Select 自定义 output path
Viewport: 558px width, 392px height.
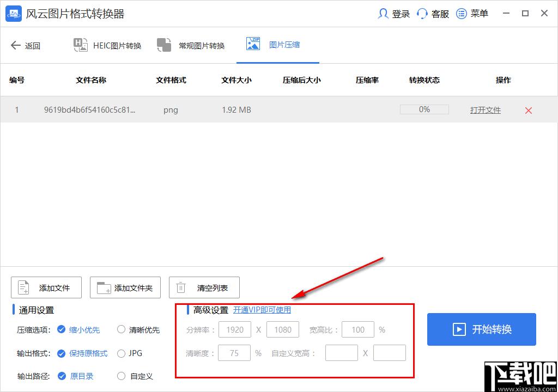tap(135, 376)
